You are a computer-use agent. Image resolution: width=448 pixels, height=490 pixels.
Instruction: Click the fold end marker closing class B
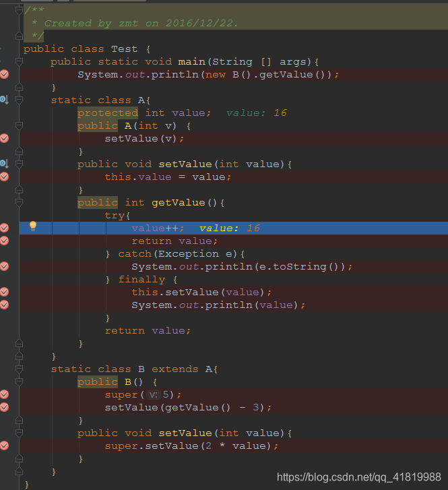click(x=19, y=471)
